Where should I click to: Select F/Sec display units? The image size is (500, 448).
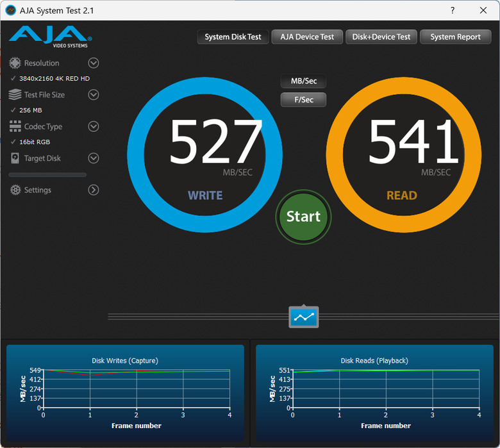pyautogui.click(x=304, y=100)
